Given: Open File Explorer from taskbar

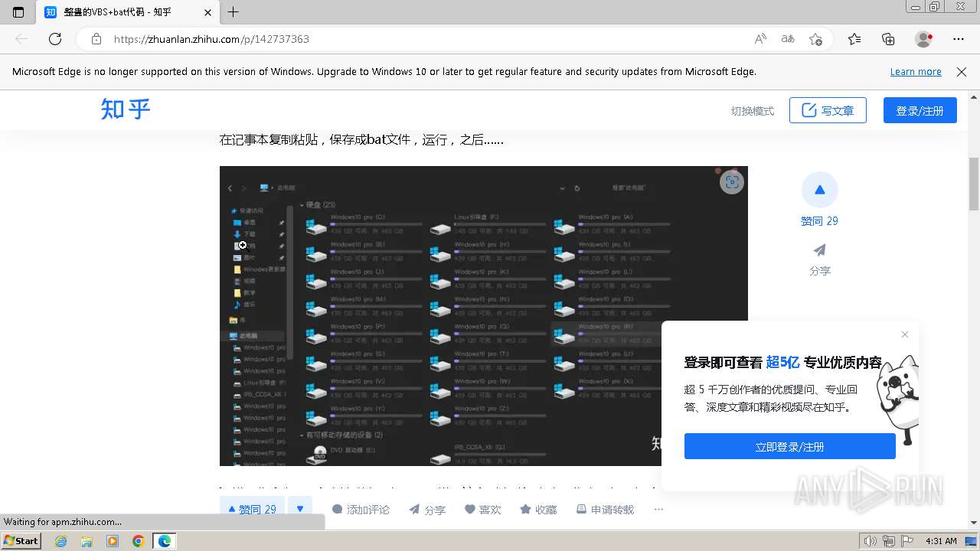Looking at the screenshot, I should click(x=87, y=541).
